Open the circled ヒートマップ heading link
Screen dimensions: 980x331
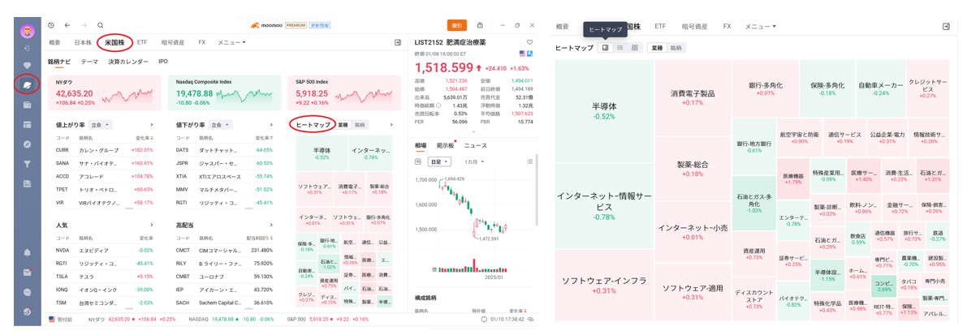click(313, 125)
